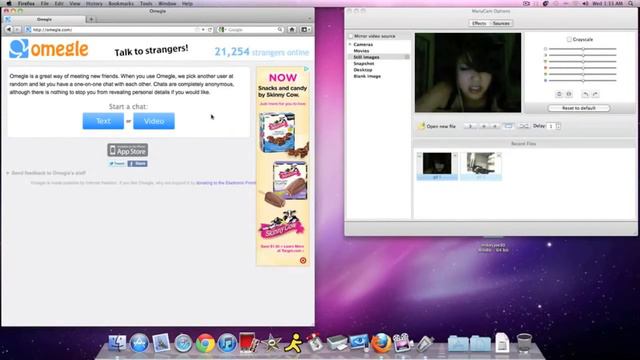
Task: Open the Trash in the dock
Action: point(524,343)
